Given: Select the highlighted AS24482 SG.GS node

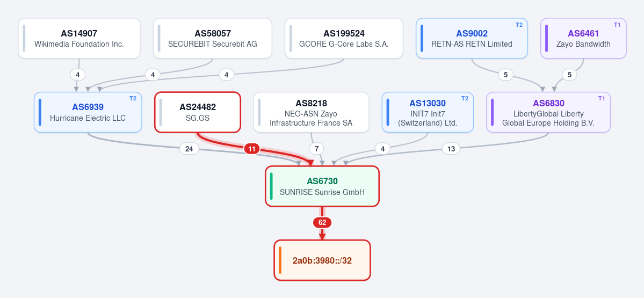Looking at the screenshot, I should (198, 112).
